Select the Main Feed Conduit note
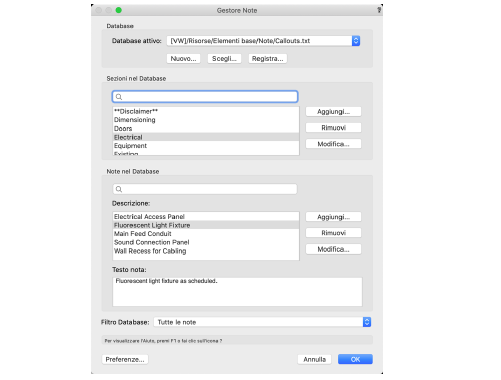The width and height of the screenshot is (501, 380). pos(206,234)
